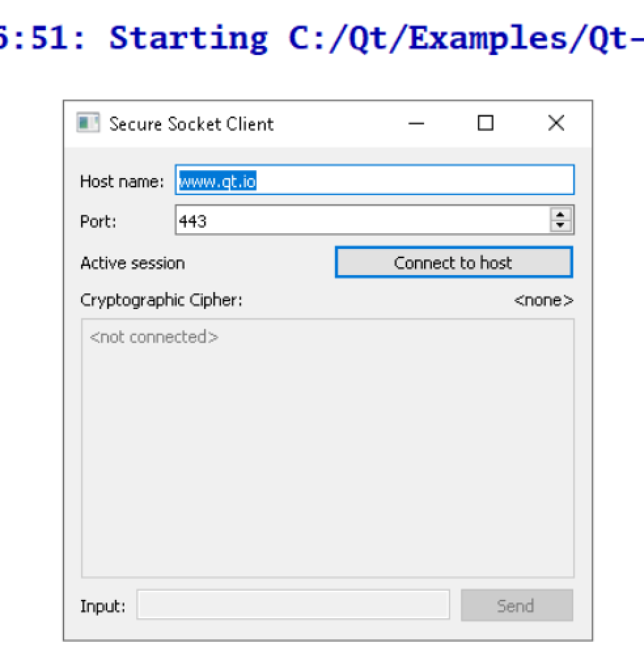Click the Input label
Image resolution: width=644 pixels, height=668 pixels.
click(103, 606)
